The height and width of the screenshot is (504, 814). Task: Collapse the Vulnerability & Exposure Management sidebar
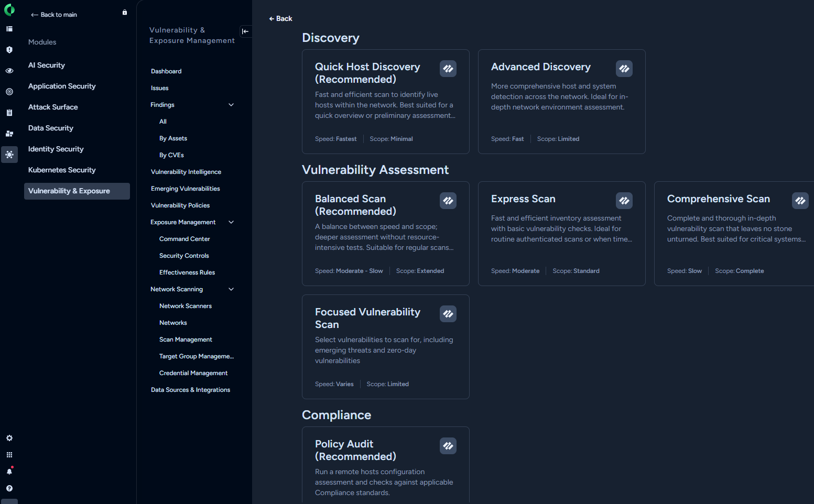pyautogui.click(x=245, y=31)
